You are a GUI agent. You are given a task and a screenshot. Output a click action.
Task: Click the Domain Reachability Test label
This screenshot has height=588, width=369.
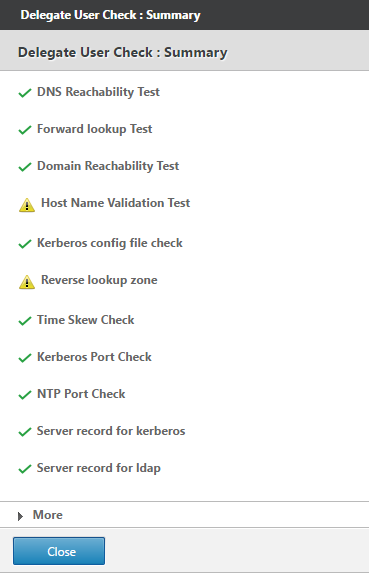(108, 166)
